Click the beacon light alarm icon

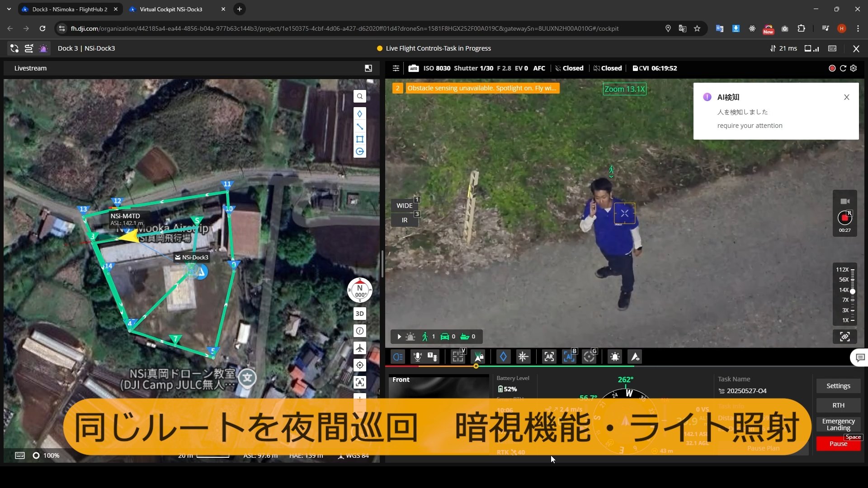pos(615,357)
